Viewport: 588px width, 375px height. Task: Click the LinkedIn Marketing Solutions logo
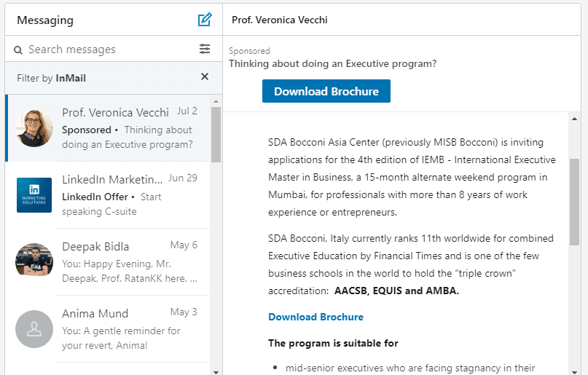pyautogui.click(x=34, y=194)
